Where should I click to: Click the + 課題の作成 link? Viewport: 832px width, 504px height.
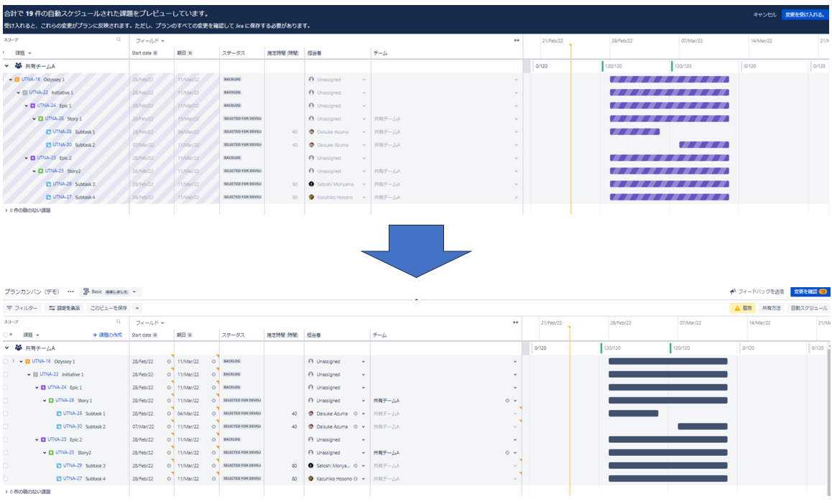point(107,335)
